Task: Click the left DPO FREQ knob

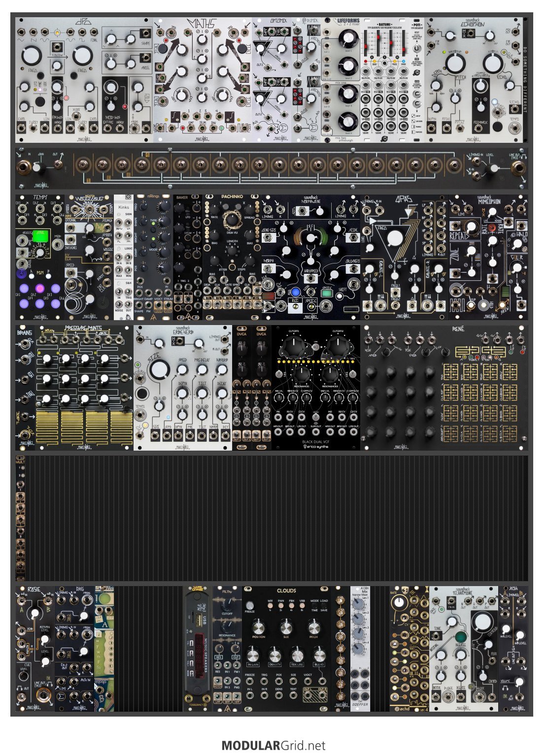Action: click(31, 56)
